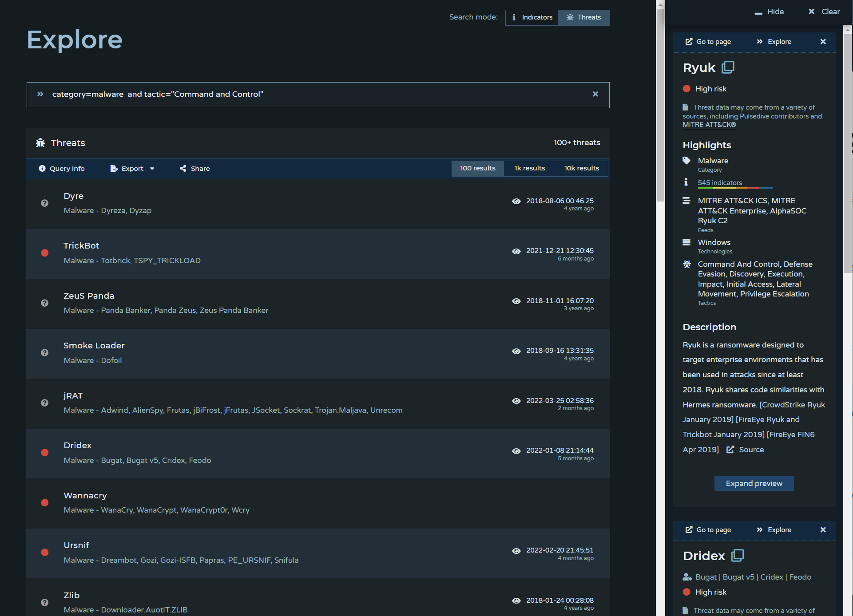
Task: Click the eye icon on jRAT row
Action: 516,401
